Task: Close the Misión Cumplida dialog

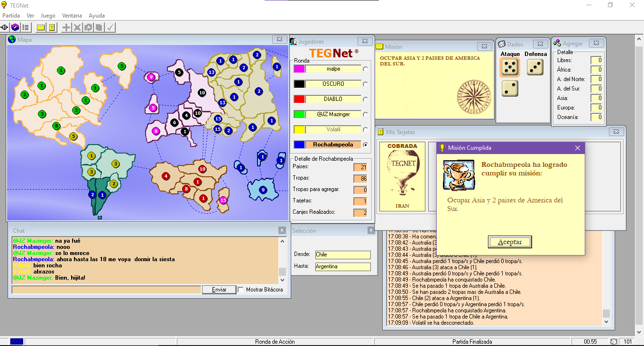Action: point(577,148)
